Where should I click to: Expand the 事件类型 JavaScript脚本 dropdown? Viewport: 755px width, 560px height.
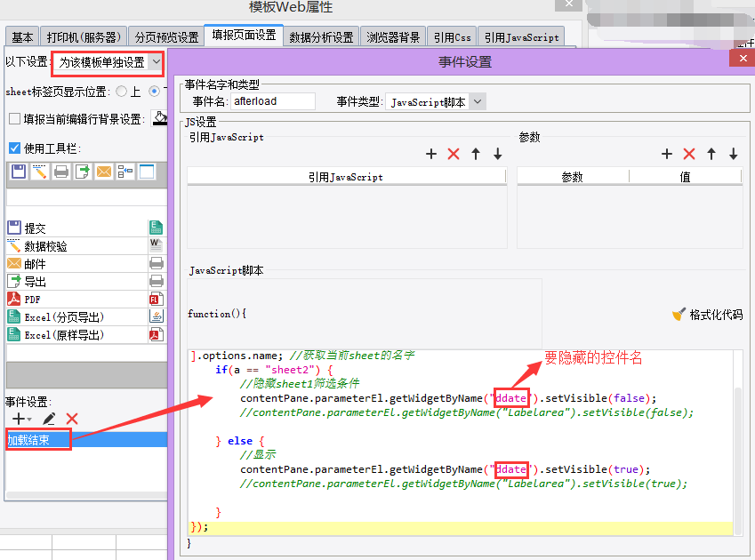click(478, 101)
